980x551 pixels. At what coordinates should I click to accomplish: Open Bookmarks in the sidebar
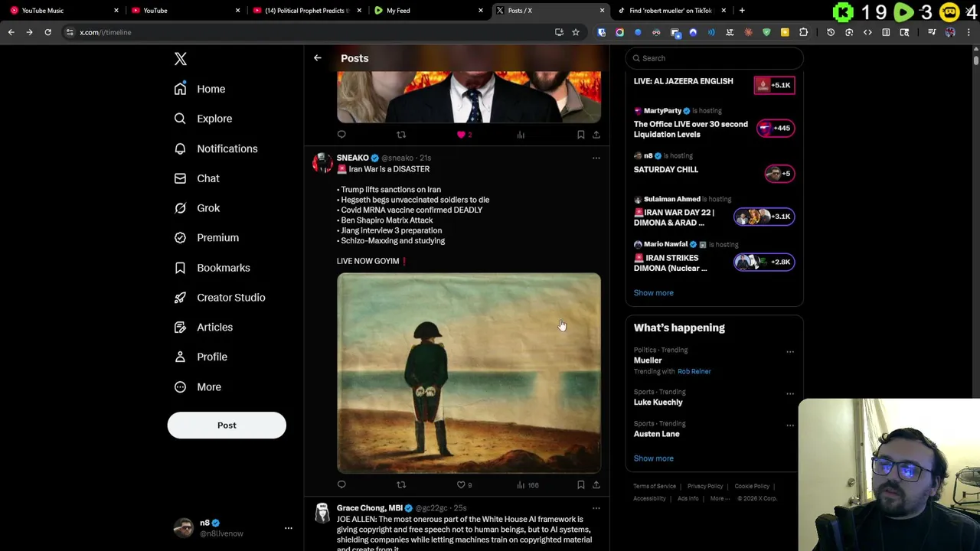point(212,268)
